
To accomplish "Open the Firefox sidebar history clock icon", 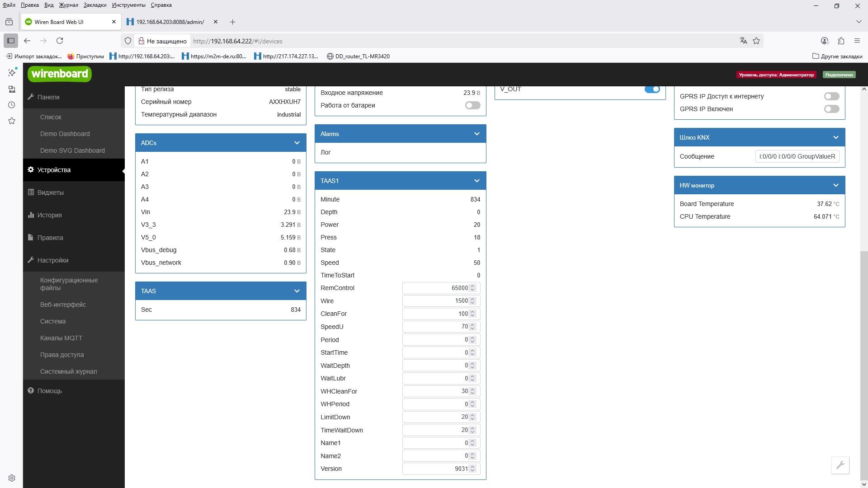I will point(12,105).
